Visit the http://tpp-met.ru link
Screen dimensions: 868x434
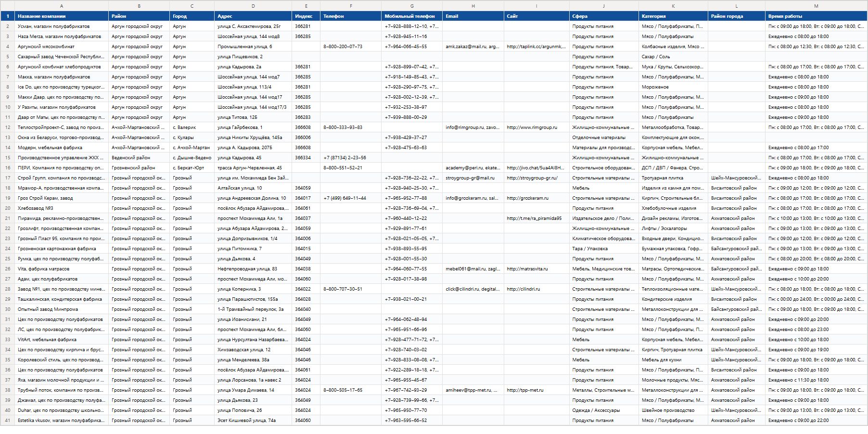[x=525, y=390]
